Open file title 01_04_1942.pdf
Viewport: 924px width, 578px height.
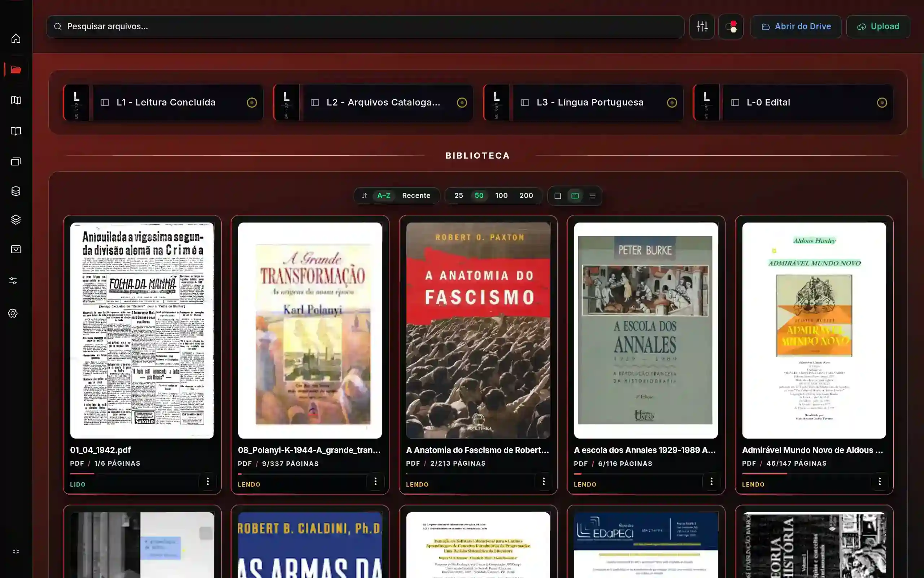pos(100,450)
